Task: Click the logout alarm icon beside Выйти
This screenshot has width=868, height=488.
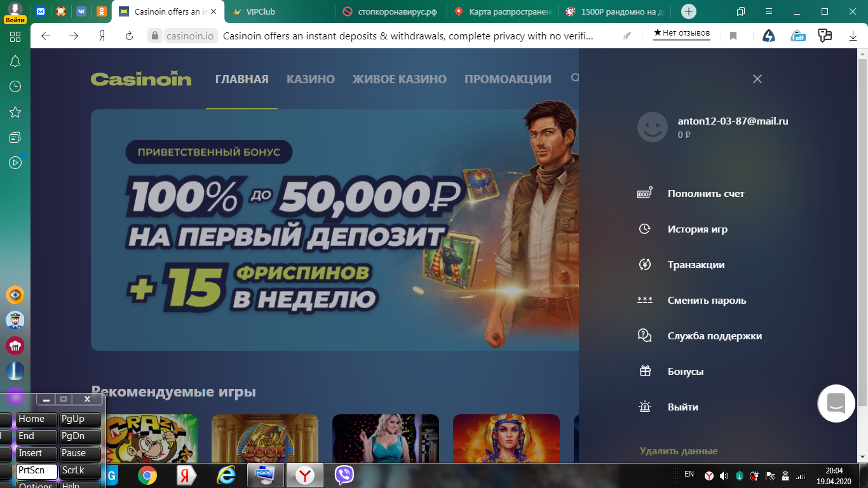Action: (x=645, y=407)
